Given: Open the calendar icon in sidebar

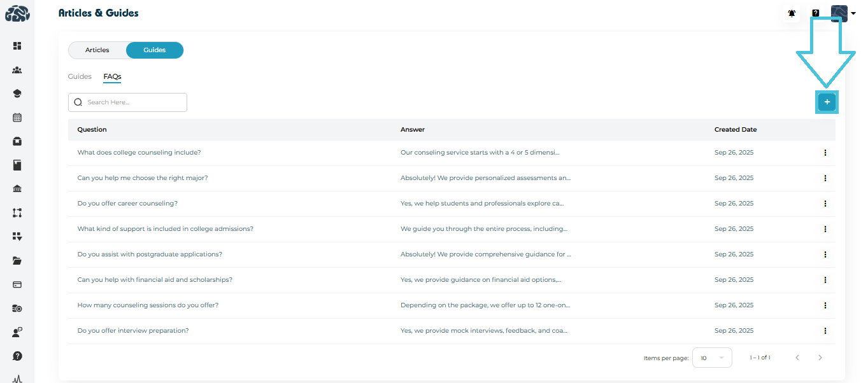Looking at the screenshot, I should [x=17, y=118].
